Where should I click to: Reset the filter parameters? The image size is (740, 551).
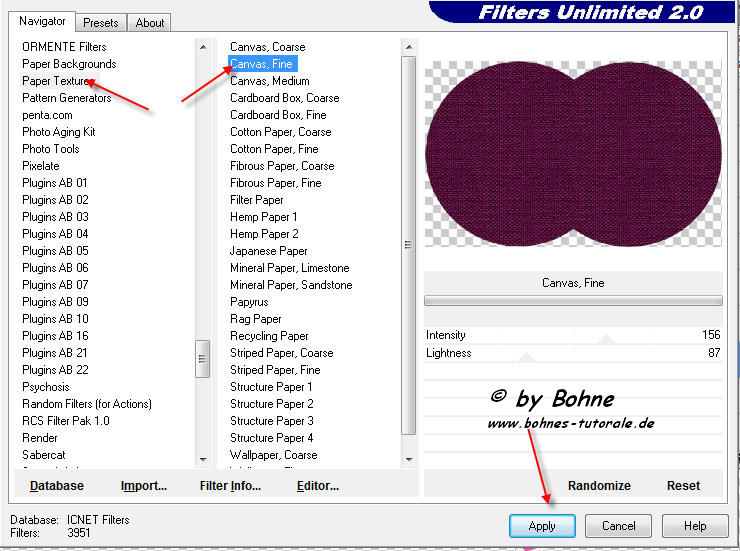(x=683, y=485)
